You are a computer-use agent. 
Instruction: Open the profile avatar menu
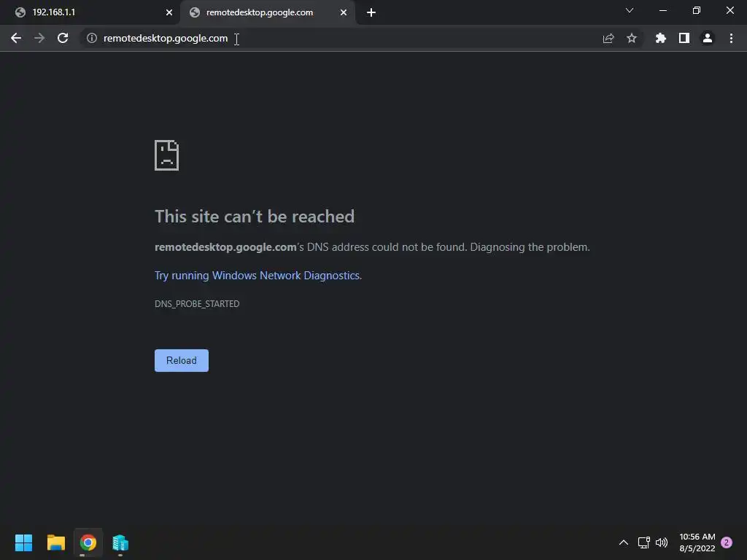pyautogui.click(x=708, y=38)
